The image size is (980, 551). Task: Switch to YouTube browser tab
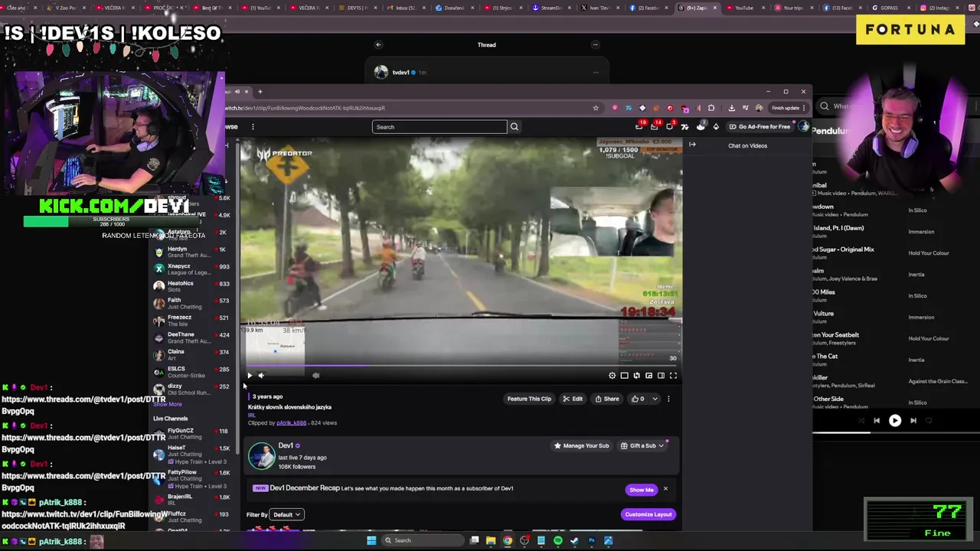coord(744,8)
